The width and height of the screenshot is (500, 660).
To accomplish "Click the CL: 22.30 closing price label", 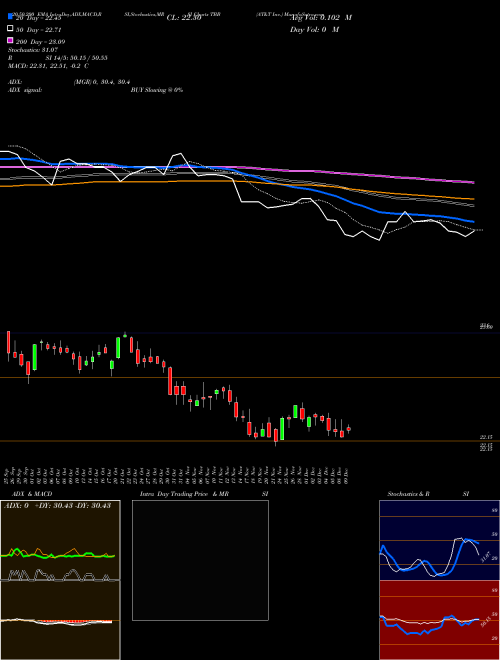I will point(184,18).
